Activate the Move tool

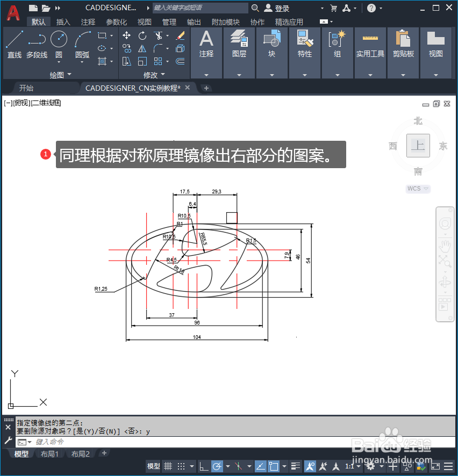(x=127, y=35)
